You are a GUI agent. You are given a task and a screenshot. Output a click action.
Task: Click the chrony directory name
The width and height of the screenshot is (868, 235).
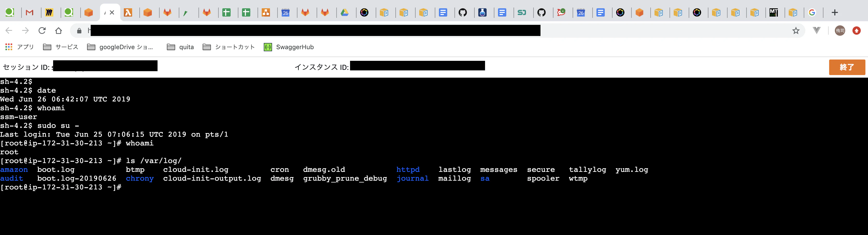(x=140, y=178)
